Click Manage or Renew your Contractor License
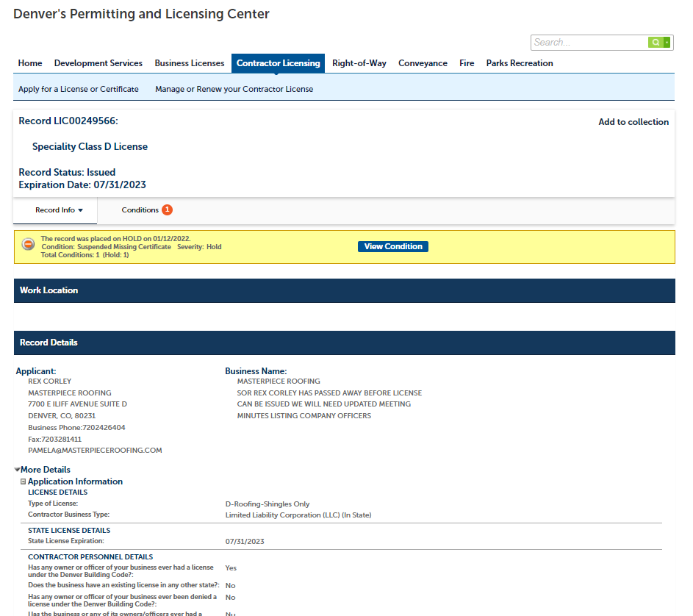Viewport: 693px width, 616px height. [x=234, y=89]
